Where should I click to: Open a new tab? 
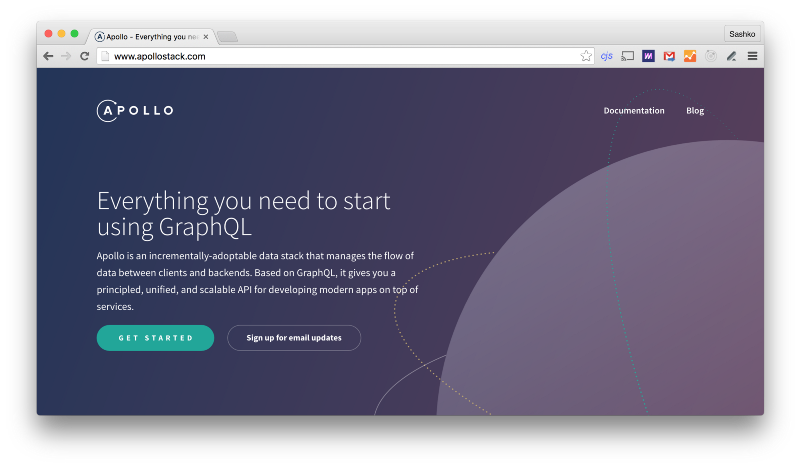[x=228, y=37]
